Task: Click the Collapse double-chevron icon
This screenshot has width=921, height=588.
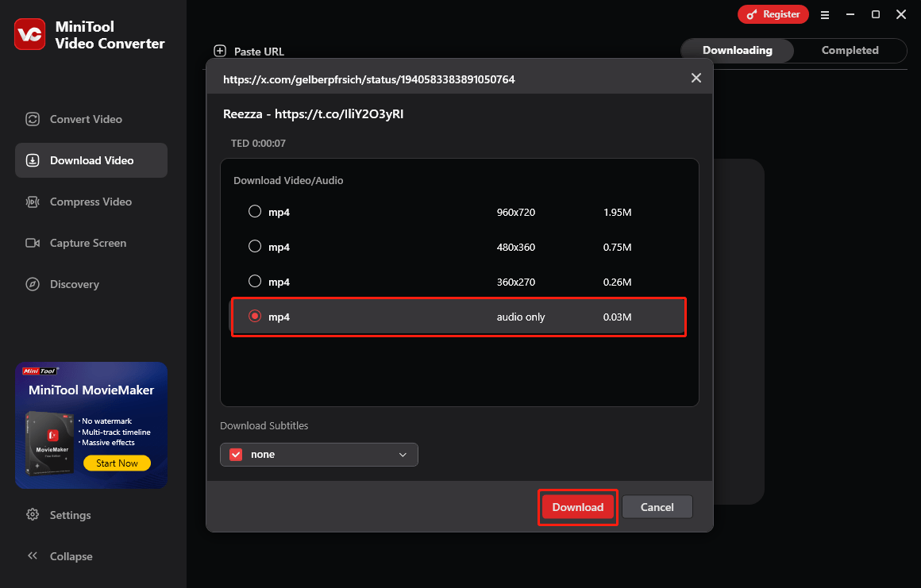Action: click(33, 555)
